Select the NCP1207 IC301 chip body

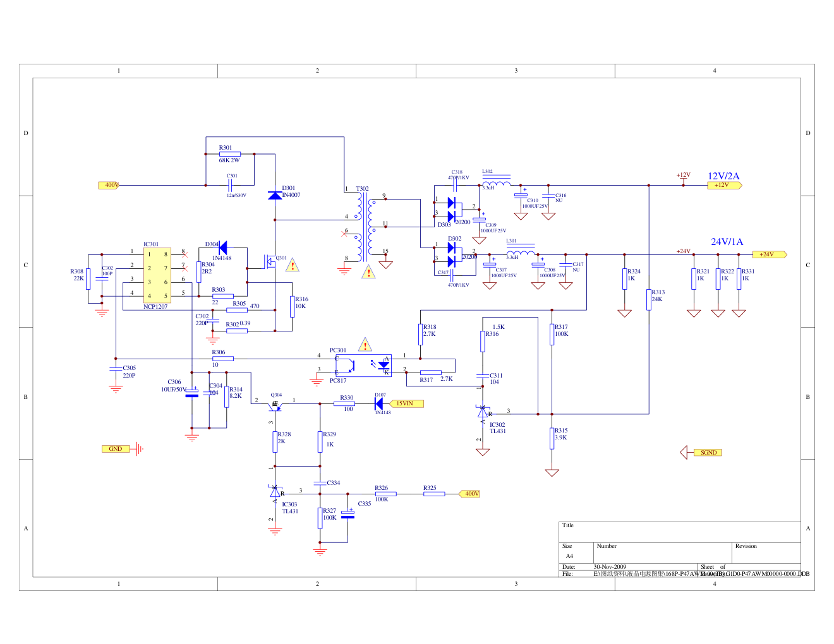click(x=157, y=275)
